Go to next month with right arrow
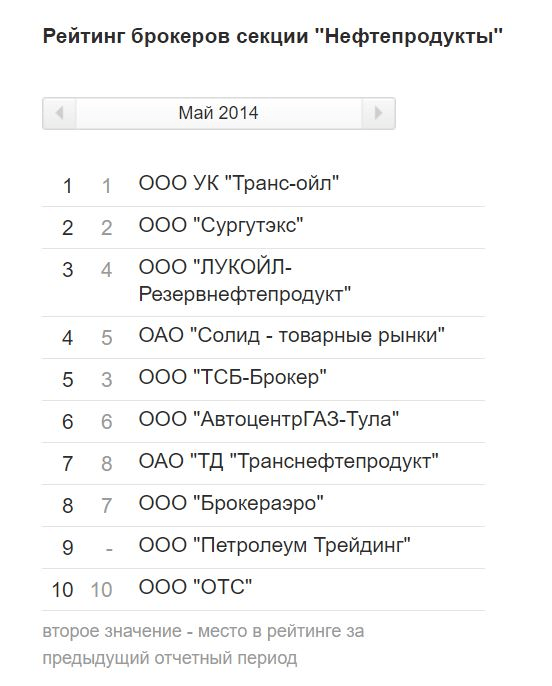 378,113
